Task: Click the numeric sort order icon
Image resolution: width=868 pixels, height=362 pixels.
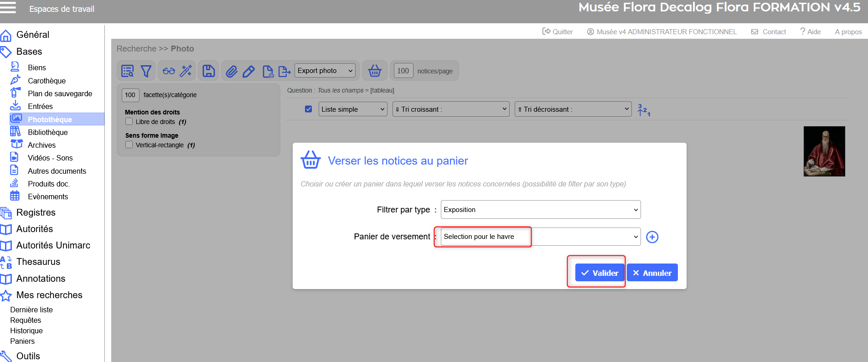Action: coord(643,110)
